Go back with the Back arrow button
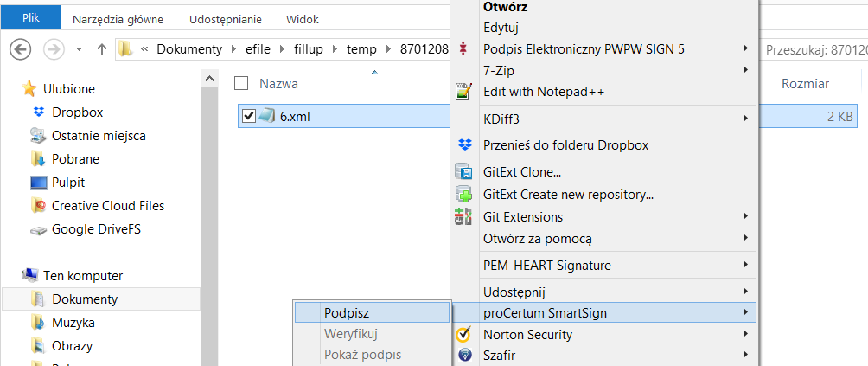Image resolution: width=868 pixels, height=366 pixels. [x=21, y=49]
